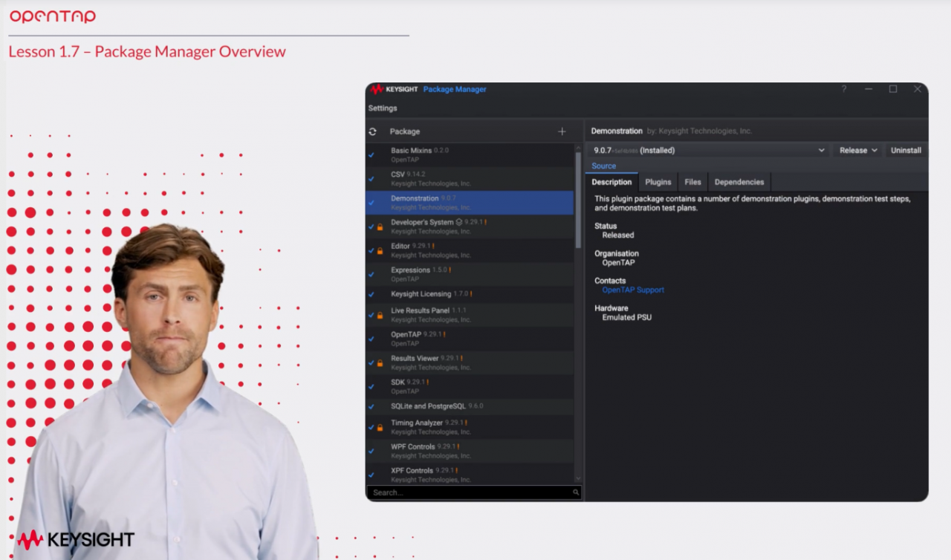Viewport: 951px width, 560px height.
Task: Click the lock icon on Live Results Panel
Action: (380, 316)
